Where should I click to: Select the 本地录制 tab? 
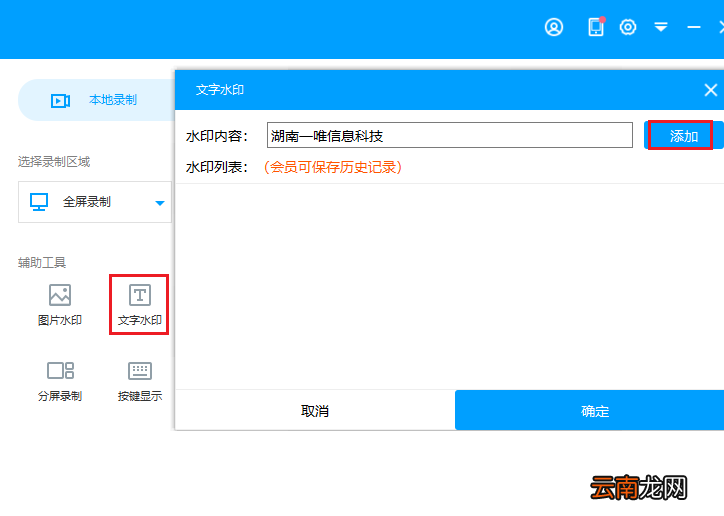click(x=96, y=100)
